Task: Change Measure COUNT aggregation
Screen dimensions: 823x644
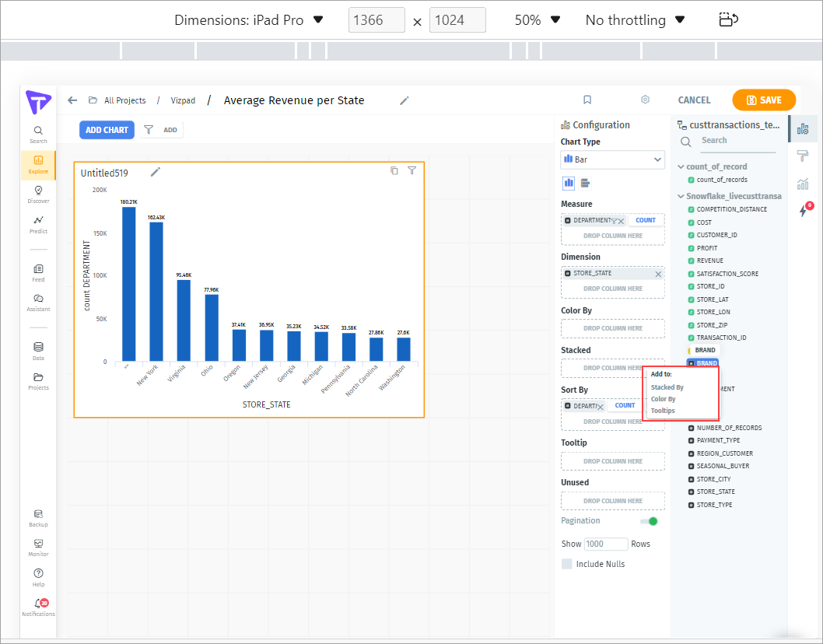Action: [x=646, y=220]
